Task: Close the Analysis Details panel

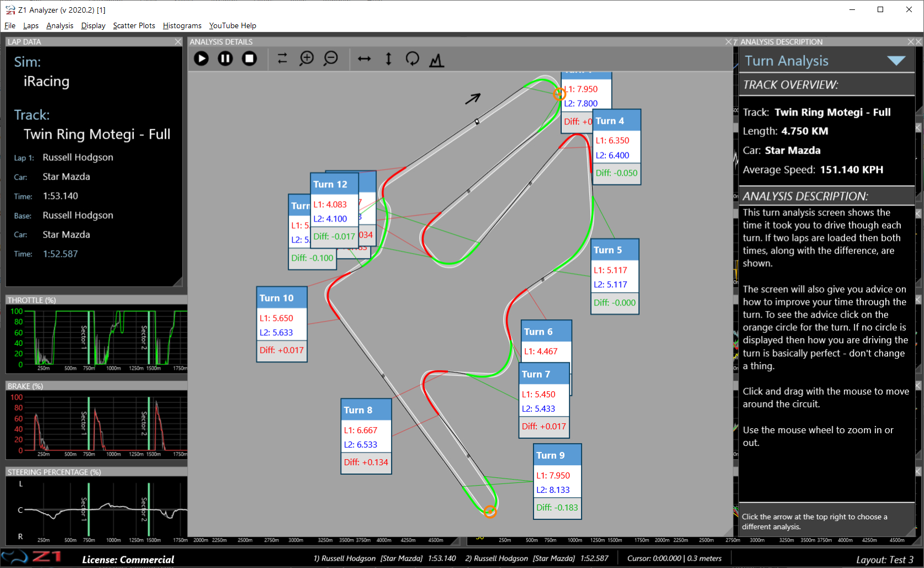Action: 728,42
